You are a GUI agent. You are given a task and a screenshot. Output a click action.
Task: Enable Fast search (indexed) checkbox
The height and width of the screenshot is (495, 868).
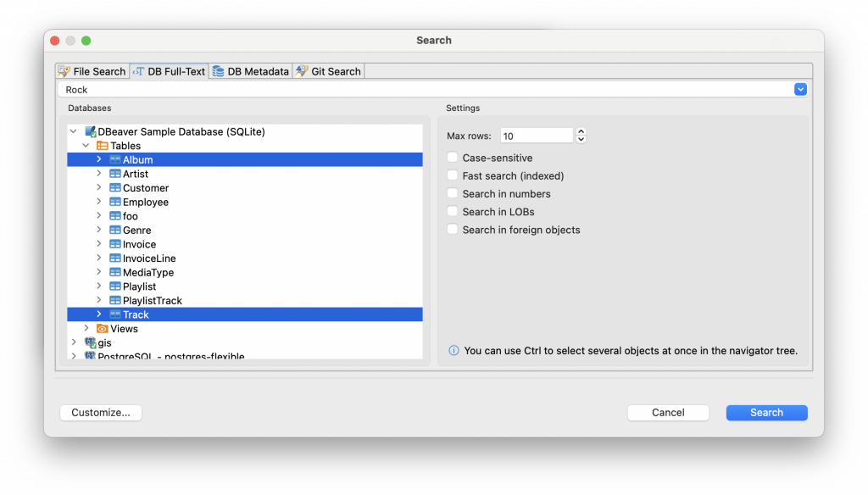click(x=453, y=175)
